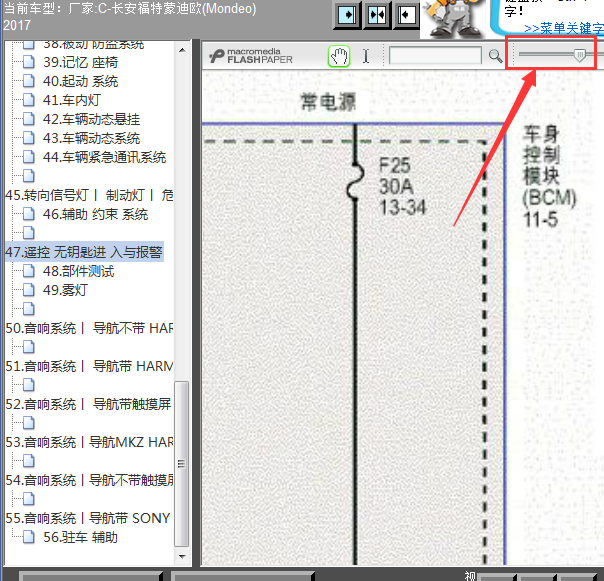Image resolution: width=604 pixels, height=581 pixels.
Task: Open tree item 48.部件测试
Action: 79,271
